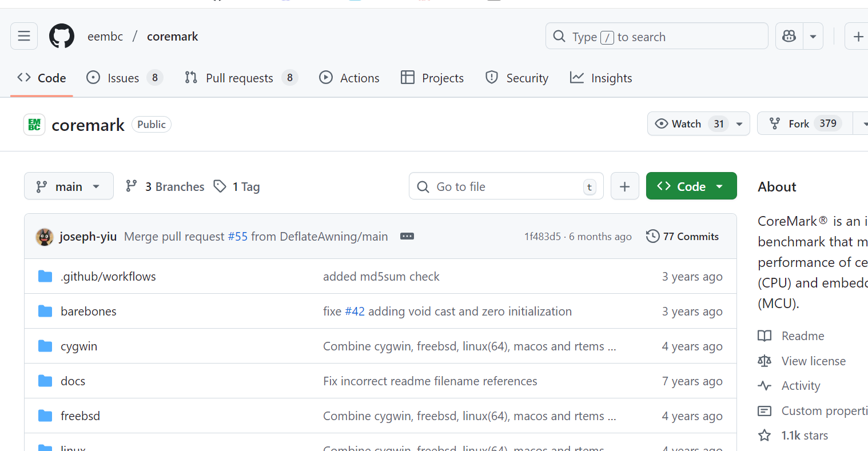
Task: Expand the commit message ellipsis button
Action: click(x=407, y=236)
